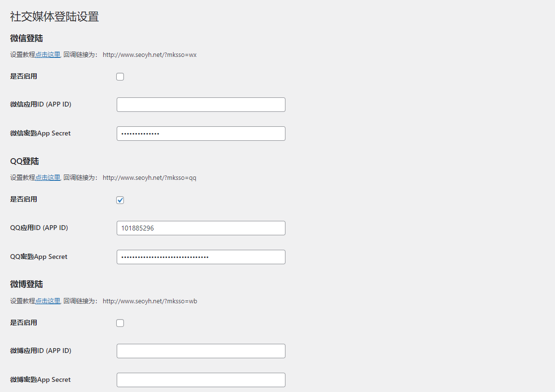Screen dimensions: 555x392
Task: Click the 微信应用ID (APP ID) input field
Action: click(x=201, y=105)
